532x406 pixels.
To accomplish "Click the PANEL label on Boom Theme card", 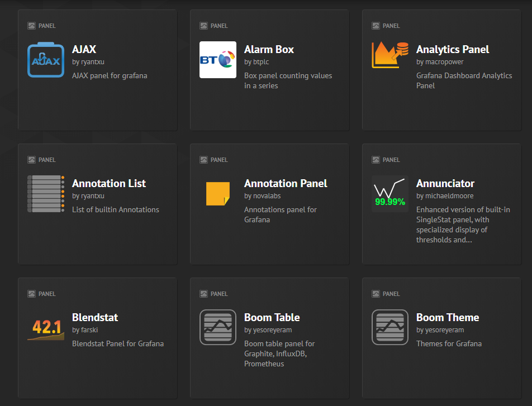I will pyautogui.click(x=391, y=294).
